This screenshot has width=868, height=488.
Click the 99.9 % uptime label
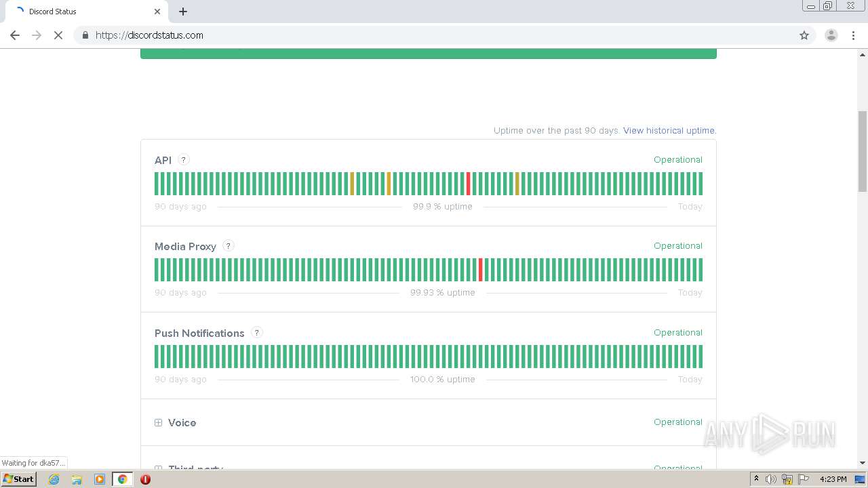(x=443, y=207)
